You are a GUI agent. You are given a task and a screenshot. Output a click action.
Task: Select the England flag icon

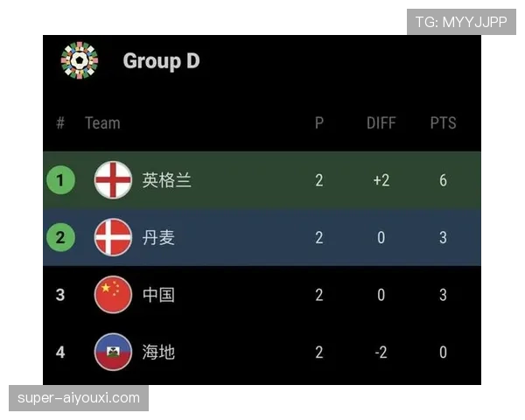coord(113,180)
